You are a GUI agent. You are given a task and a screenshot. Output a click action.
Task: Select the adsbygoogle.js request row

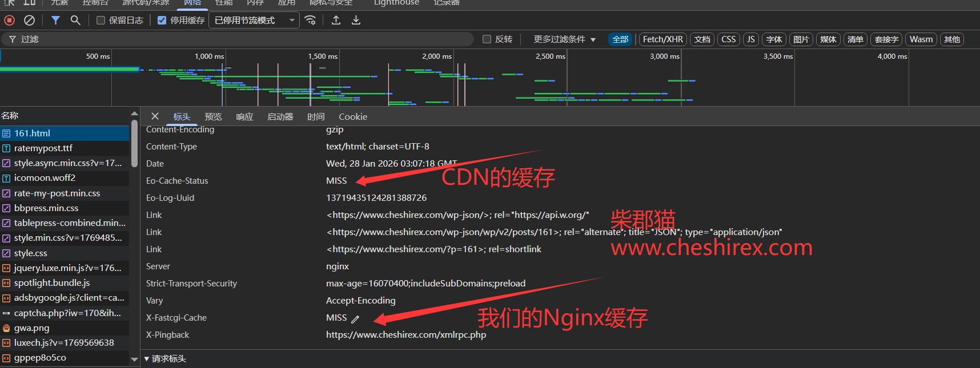tap(65, 298)
